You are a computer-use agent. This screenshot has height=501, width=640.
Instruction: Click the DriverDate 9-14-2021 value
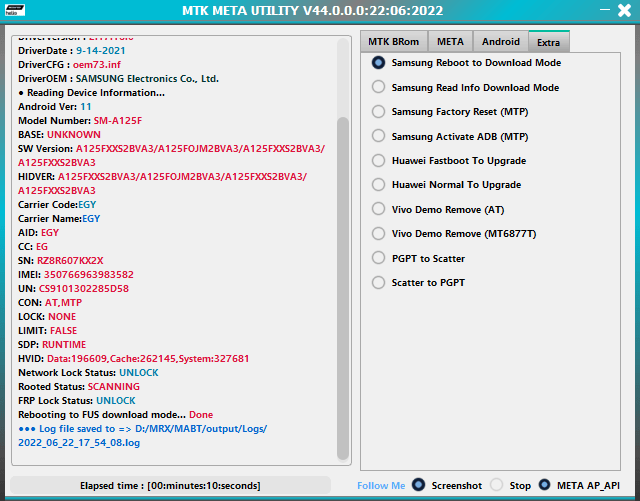coord(100,51)
